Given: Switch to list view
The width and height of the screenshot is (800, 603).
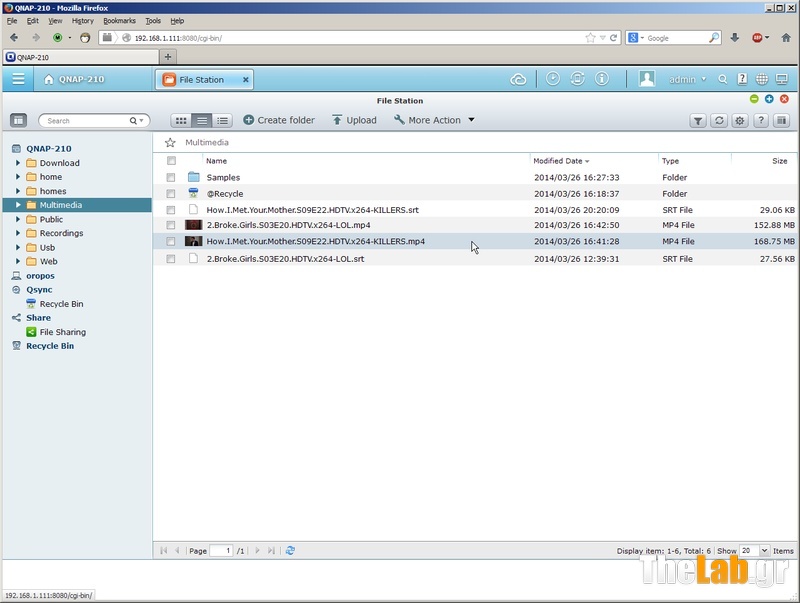Looking at the screenshot, I should pos(202,120).
